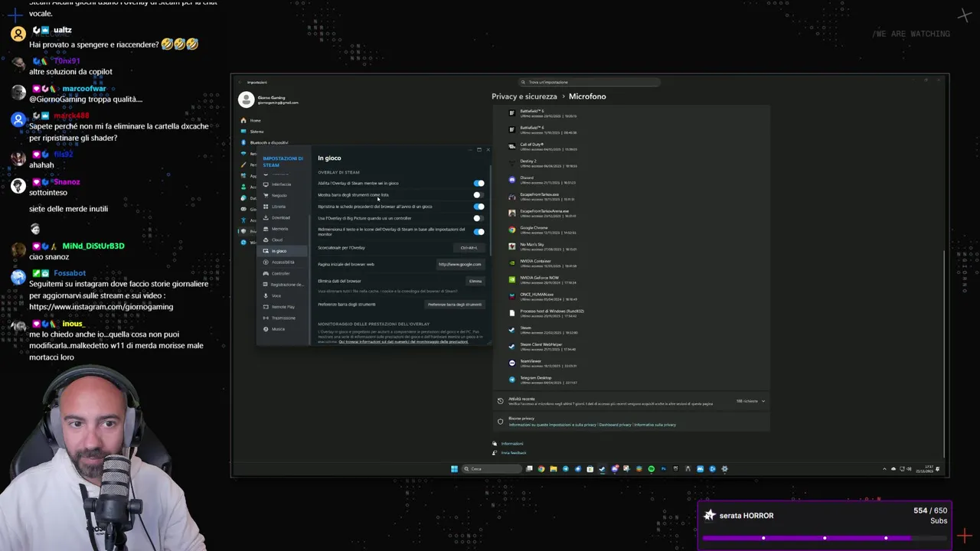The image size is (980, 551).
Task: Open Spotify from the taskbar
Action: coord(652,469)
